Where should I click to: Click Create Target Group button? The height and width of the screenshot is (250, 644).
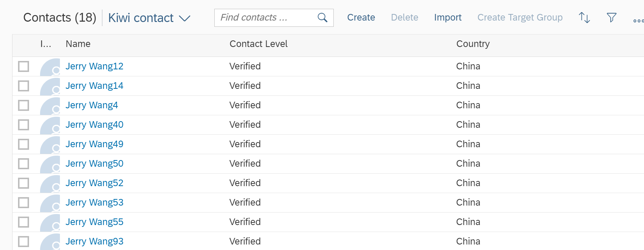(520, 18)
